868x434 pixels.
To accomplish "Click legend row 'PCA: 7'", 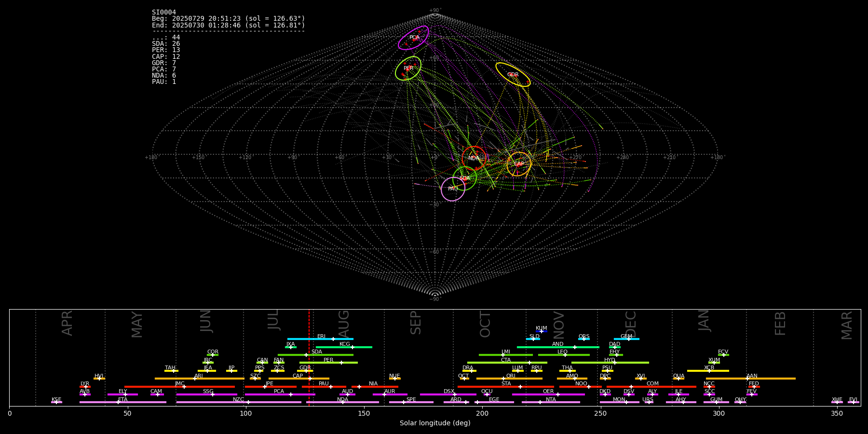I will 164,69.
